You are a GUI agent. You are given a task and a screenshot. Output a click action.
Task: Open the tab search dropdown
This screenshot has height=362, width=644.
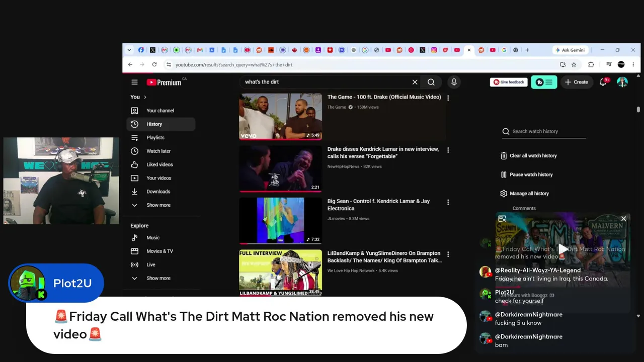pyautogui.click(x=129, y=50)
